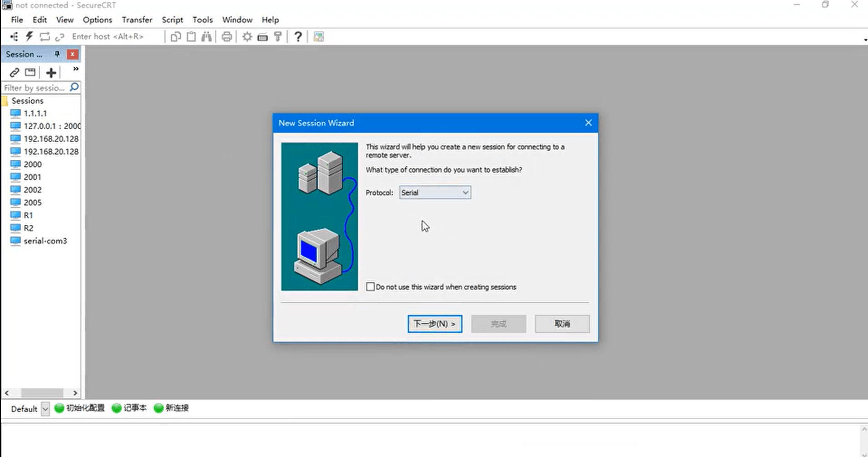The width and height of the screenshot is (868, 457).
Task: Open the Default button bar dropdown
Action: pos(45,409)
